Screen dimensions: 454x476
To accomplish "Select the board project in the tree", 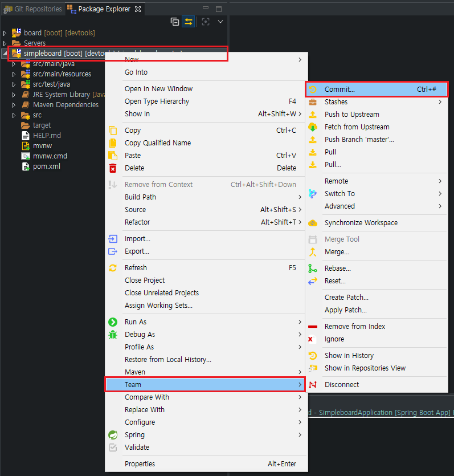I will click(x=59, y=33).
